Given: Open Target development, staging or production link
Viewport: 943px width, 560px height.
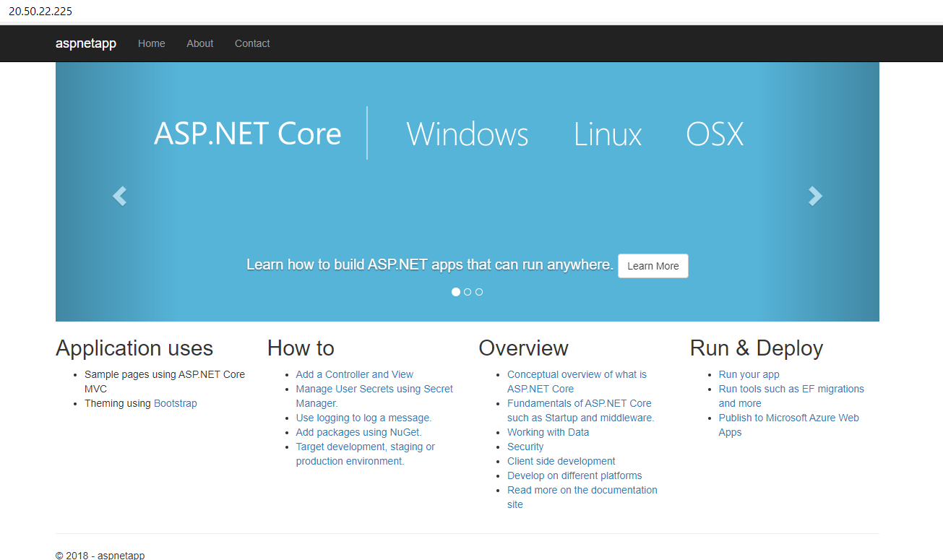Looking at the screenshot, I should (x=366, y=454).
